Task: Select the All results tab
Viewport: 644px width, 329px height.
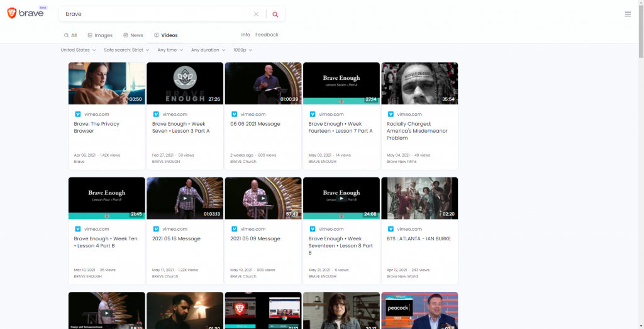Action: click(70, 35)
